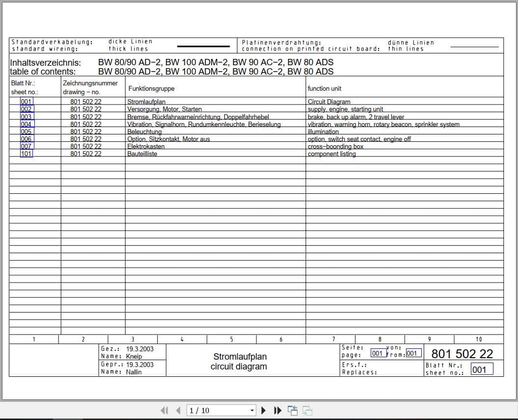Viewport: 518px width, 420px height.
Task: Open the page number dropdown arrow
Action: [x=252, y=410]
